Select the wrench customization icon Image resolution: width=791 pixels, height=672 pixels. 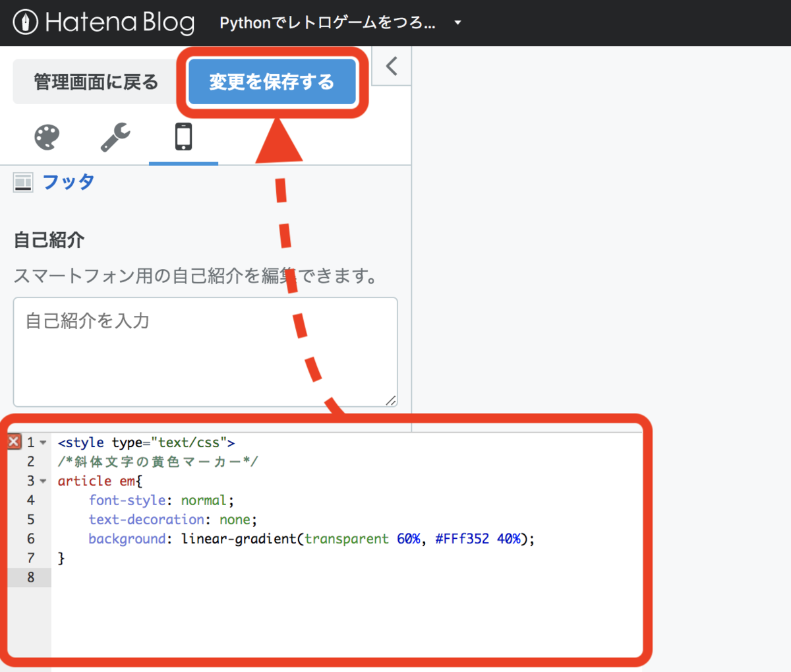point(114,137)
